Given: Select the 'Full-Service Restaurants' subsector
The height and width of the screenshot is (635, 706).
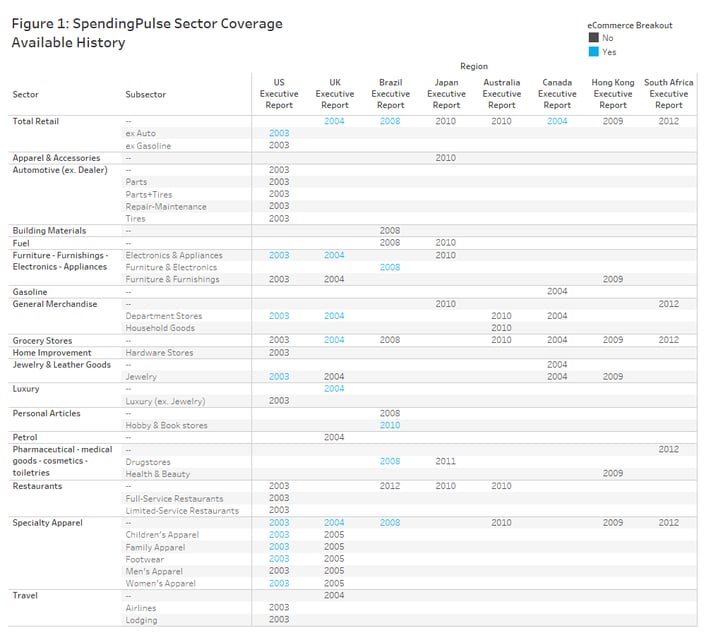Looking at the screenshot, I should [174, 499].
